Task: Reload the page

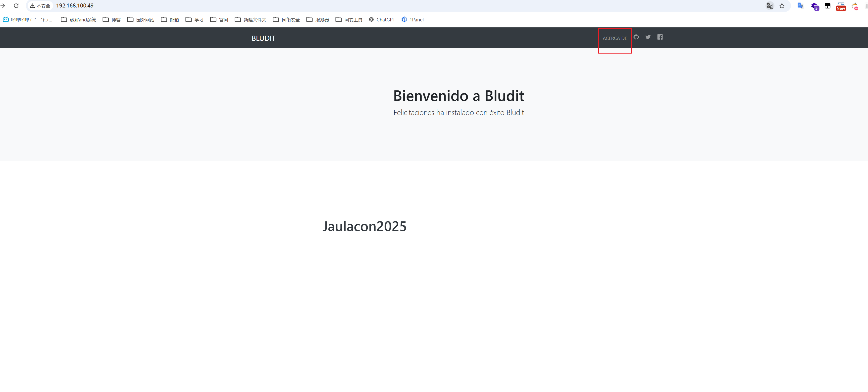Action: (x=16, y=6)
